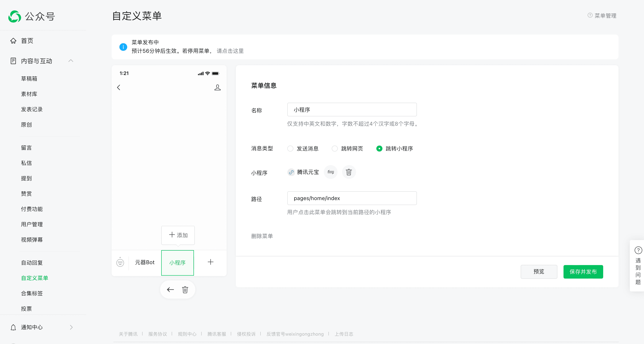Image resolution: width=644 pixels, height=344 pixels.
Task: Add a new main menu with plus
Action: [211, 262]
